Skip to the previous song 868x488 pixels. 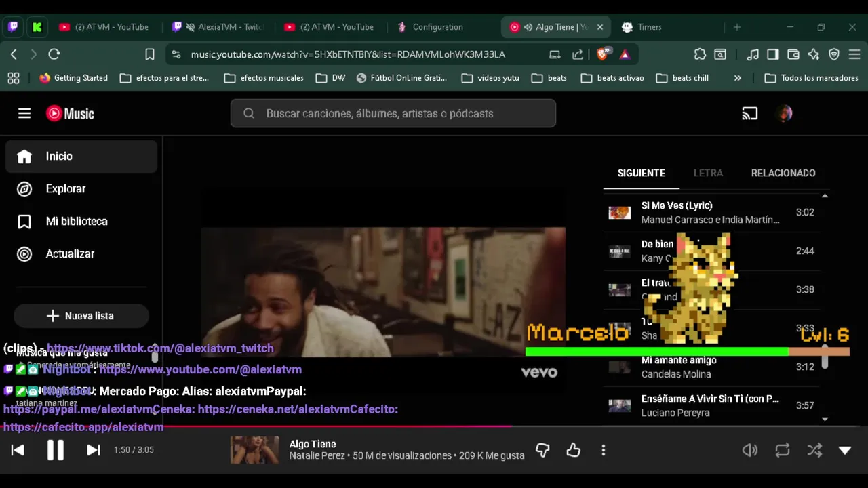(18, 450)
